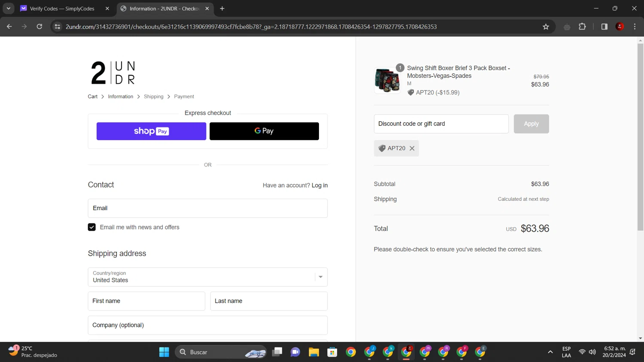Open the Extensions puzzle icon
The image size is (644, 362).
(x=582, y=27)
